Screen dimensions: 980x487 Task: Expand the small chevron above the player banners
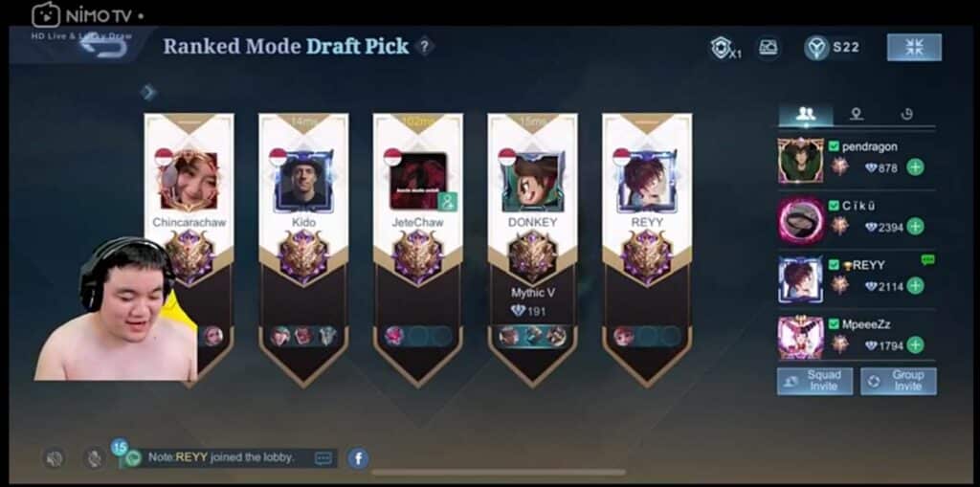[x=148, y=93]
